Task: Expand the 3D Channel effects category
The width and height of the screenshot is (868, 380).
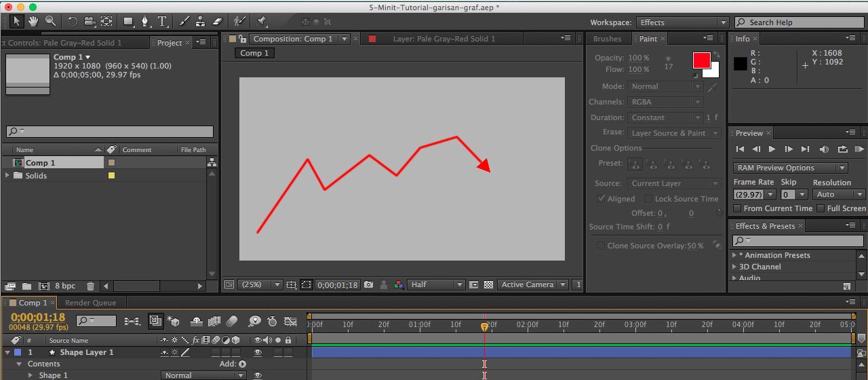Action: pos(734,267)
